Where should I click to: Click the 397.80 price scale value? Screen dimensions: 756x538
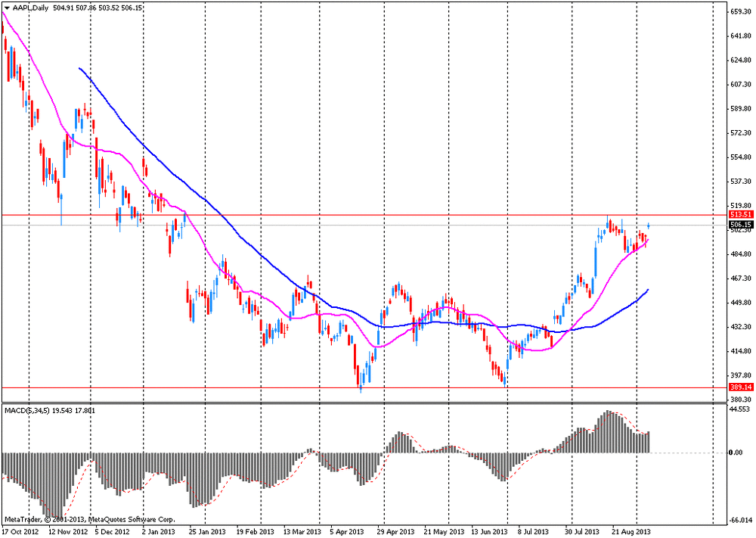click(x=741, y=375)
